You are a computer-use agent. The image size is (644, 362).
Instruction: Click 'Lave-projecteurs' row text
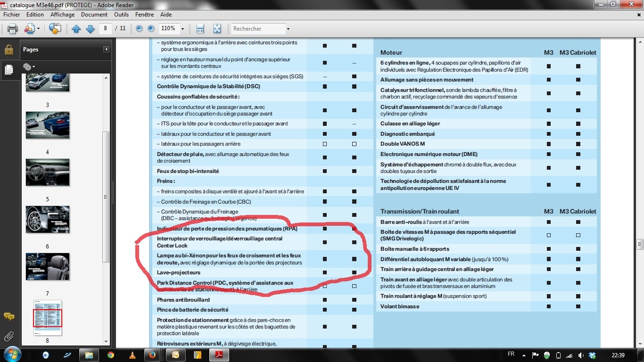click(x=179, y=272)
